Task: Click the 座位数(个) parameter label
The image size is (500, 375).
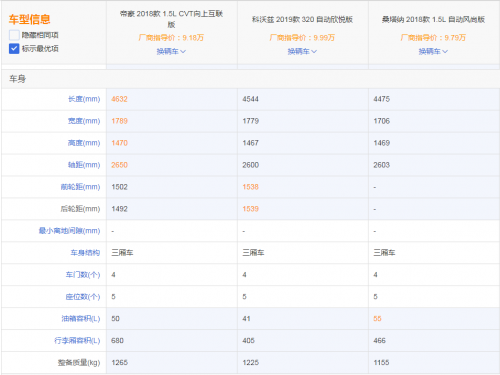Action: pos(83,297)
